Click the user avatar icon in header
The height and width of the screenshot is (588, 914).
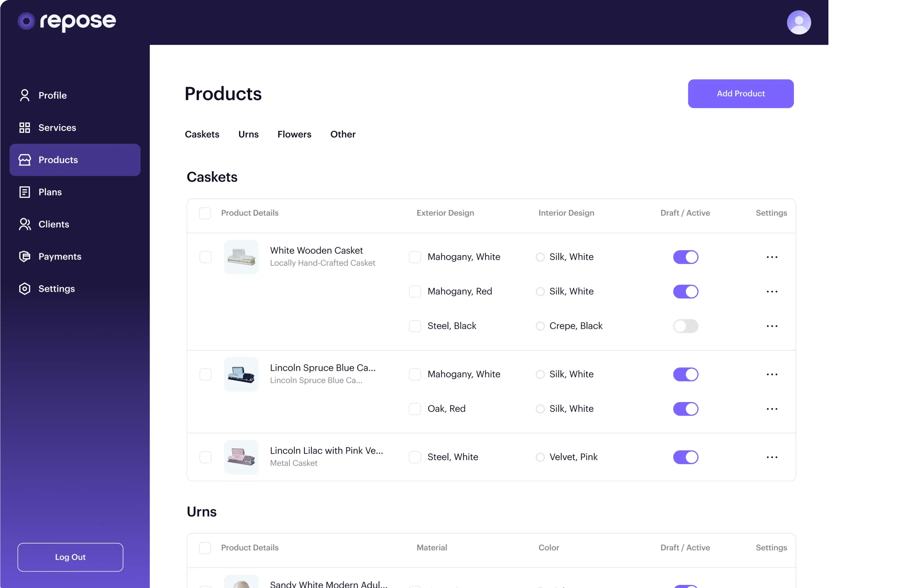click(799, 22)
